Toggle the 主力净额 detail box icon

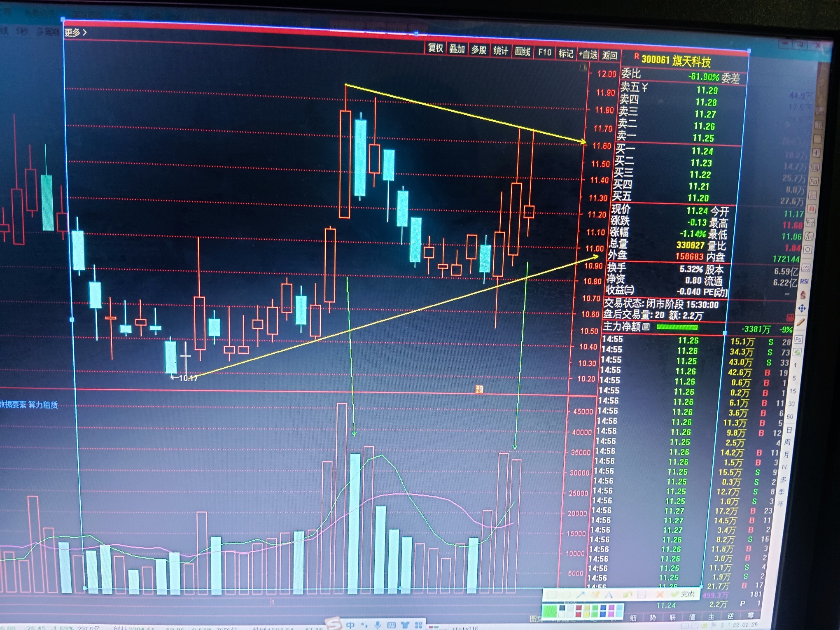tap(646, 327)
